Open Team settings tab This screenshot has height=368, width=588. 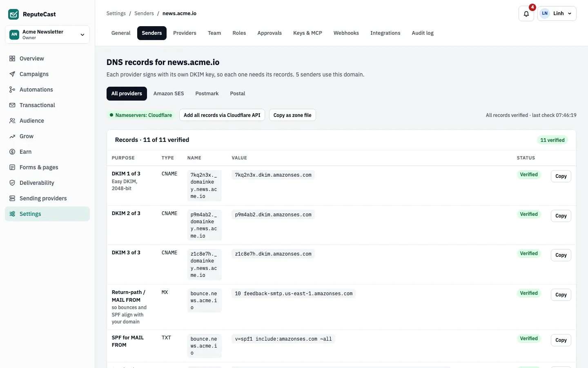(214, 33)
